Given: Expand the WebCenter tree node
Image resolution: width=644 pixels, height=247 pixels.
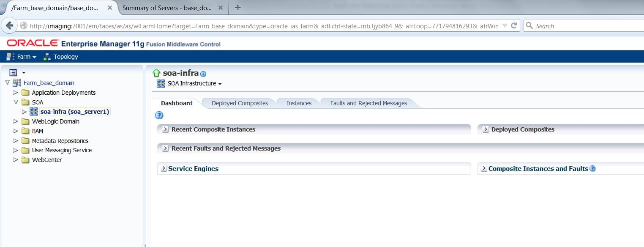Looking at the screenshot, I should coord(16,160).
